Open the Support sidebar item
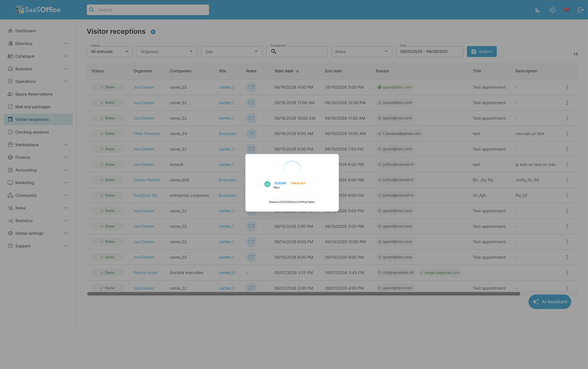Viewport: 588px width, 369px height. tap(38, 246)
